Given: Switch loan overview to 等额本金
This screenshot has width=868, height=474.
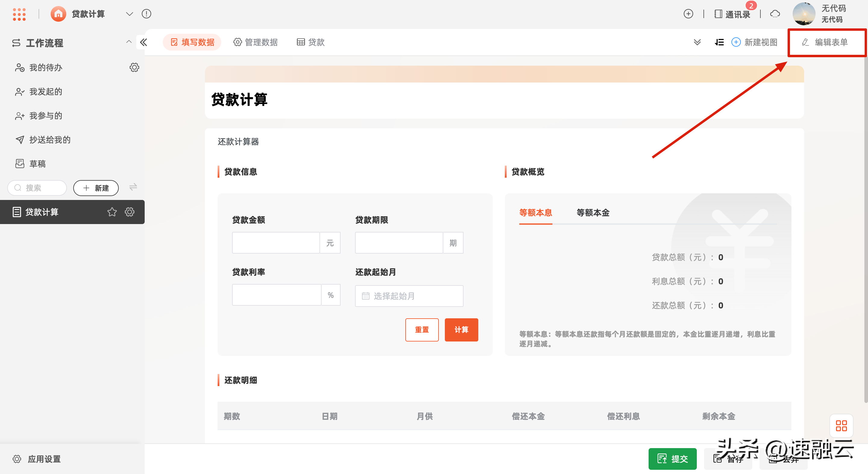Looking at the screenshot, I should point(593,212).
